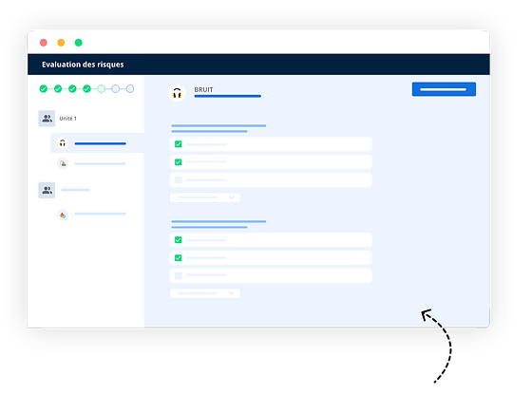This screenshot has width=532, height=412.
Task: Select the sidebar risk icon below headphones
Action: point(63,163)
